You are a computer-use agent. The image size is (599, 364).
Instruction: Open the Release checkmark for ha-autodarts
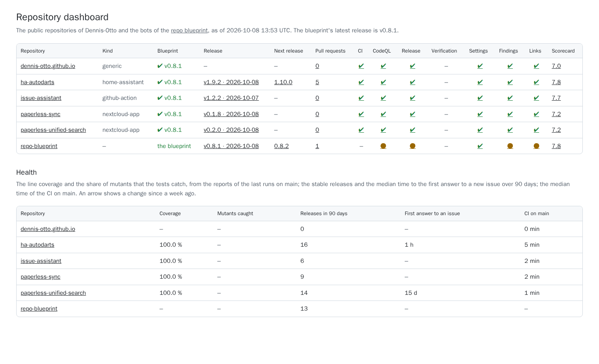point(412,82)
